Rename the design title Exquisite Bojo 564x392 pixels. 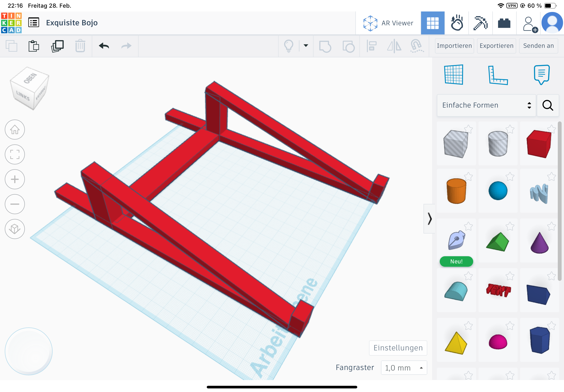point(72,23)
